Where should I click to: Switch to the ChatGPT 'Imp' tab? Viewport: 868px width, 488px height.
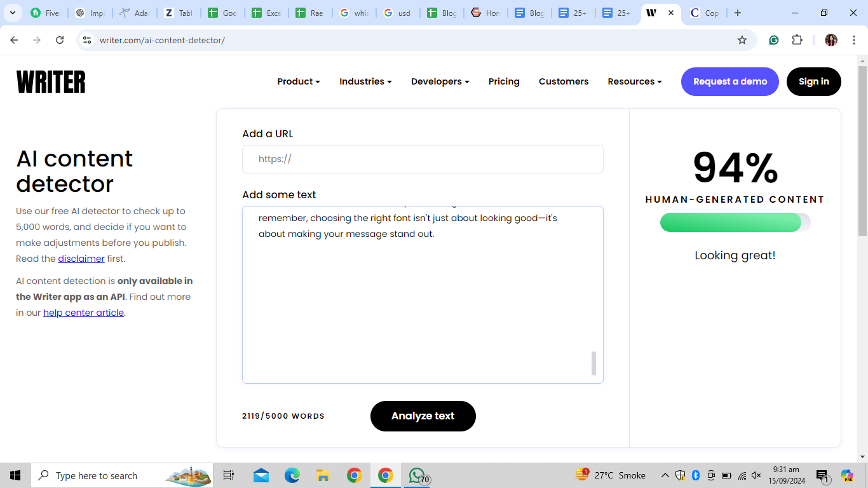click(x=90, y=13)
